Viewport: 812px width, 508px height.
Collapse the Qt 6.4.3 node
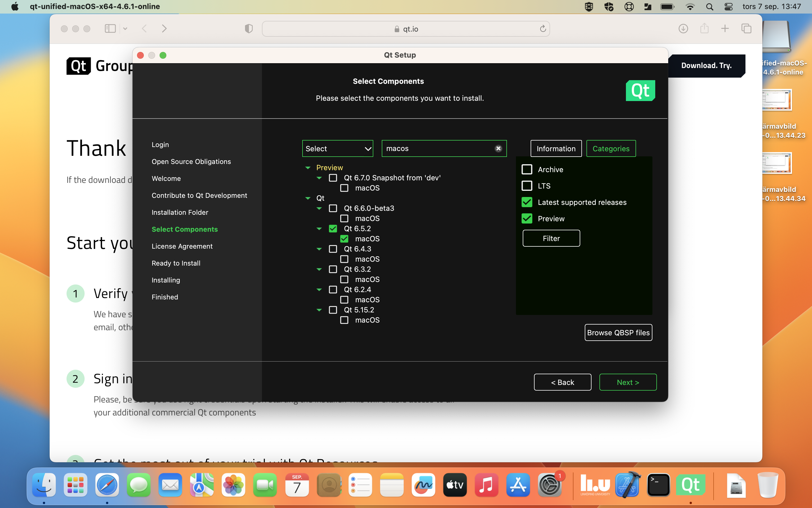pyautogui.click(x=319, y=249)
